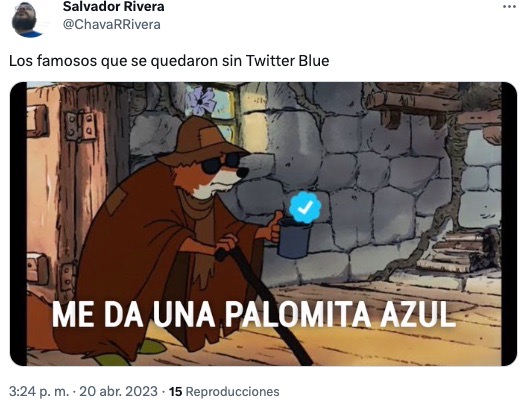Click Salvador Rivera's profile avatar
This screenshot has width=531, height=404.
coord(27,19)
